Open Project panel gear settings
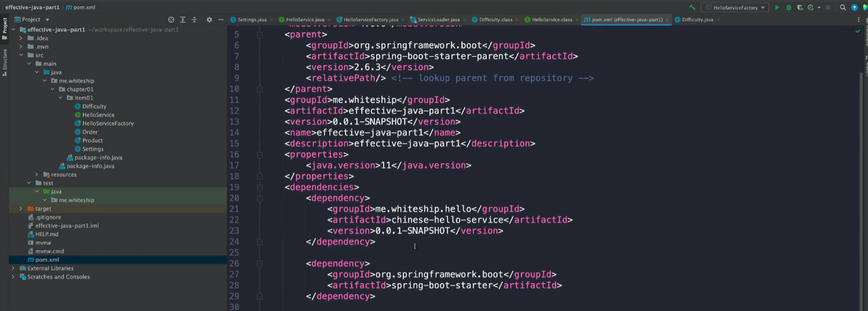Screen dimensions: 868x311 209,19
